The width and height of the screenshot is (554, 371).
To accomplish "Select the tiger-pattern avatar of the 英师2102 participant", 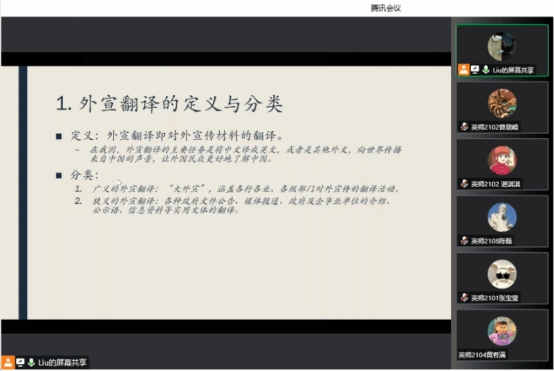I will pos(502,103).
